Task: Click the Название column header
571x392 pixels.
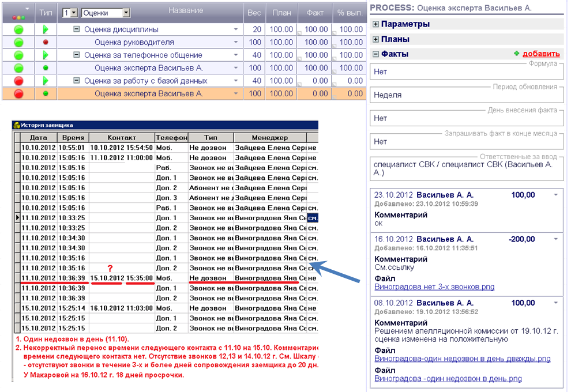Action: 186,10
